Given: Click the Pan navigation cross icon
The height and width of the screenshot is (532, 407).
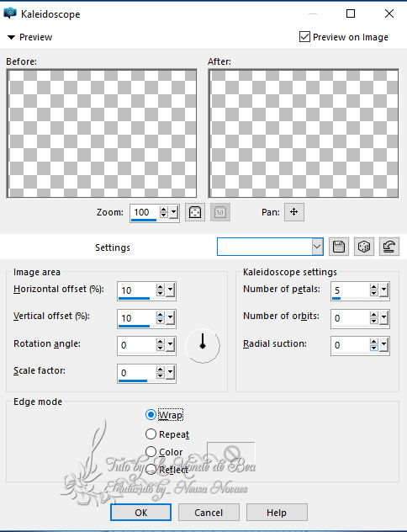Looking at the screenshot, I should 293,212.
